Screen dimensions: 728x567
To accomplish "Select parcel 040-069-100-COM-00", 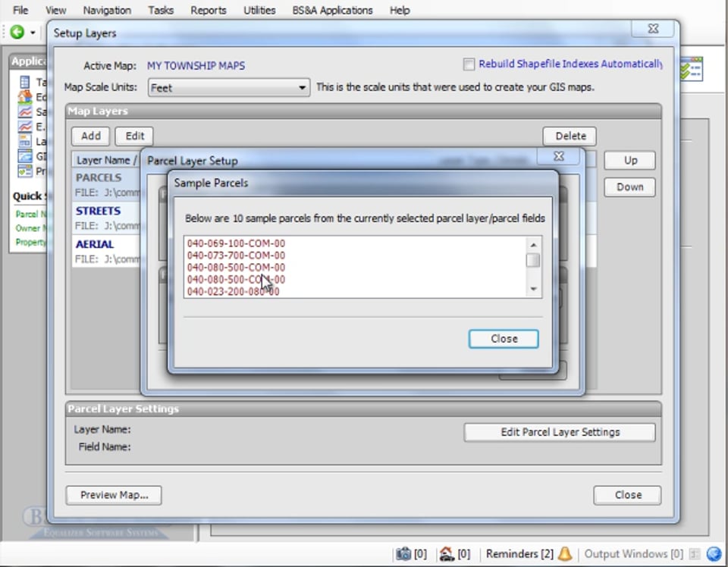I will [x=236, y=243].
